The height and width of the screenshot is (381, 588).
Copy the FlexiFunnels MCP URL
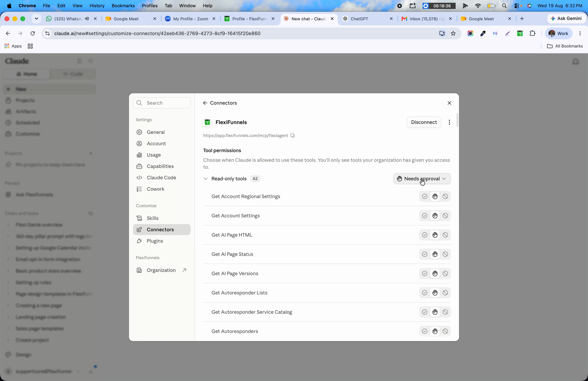point(292,135)
